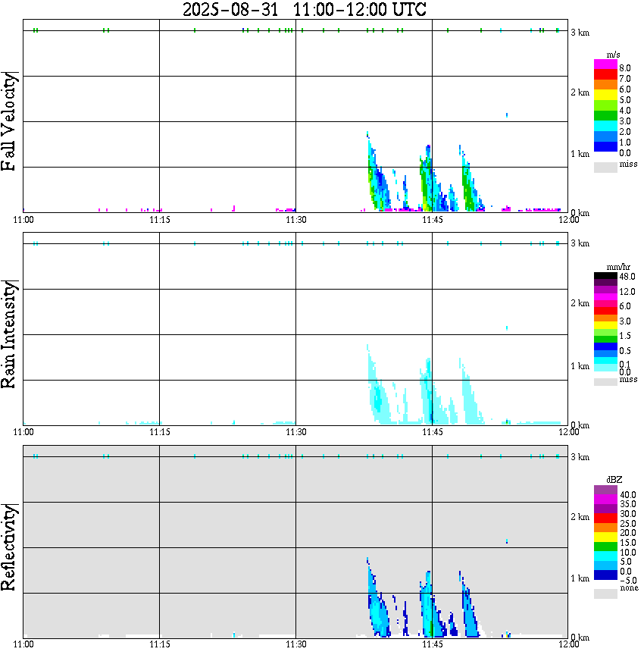Screen dimensions: 644x658
Task: Click the "-5.0" value in dBZ legend
Action: pyautogui.click(x=628, y=581)
